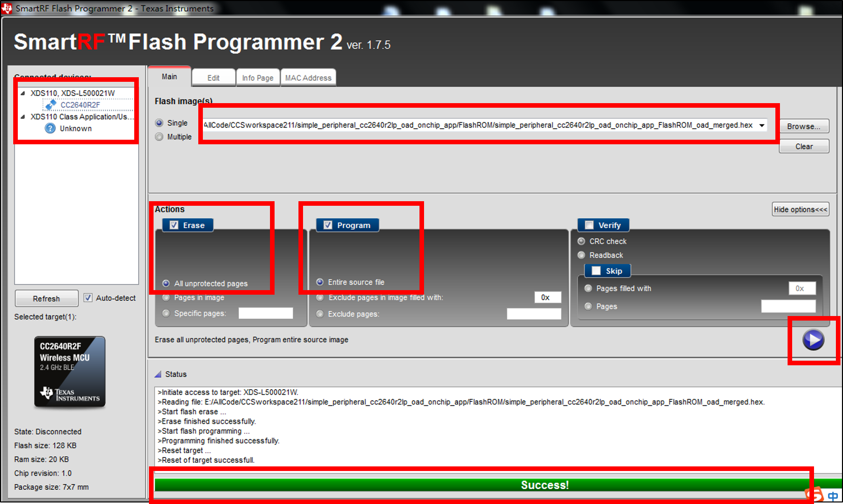
Task: Toggle the Program action checkbox
Action: tap(328, 225)
